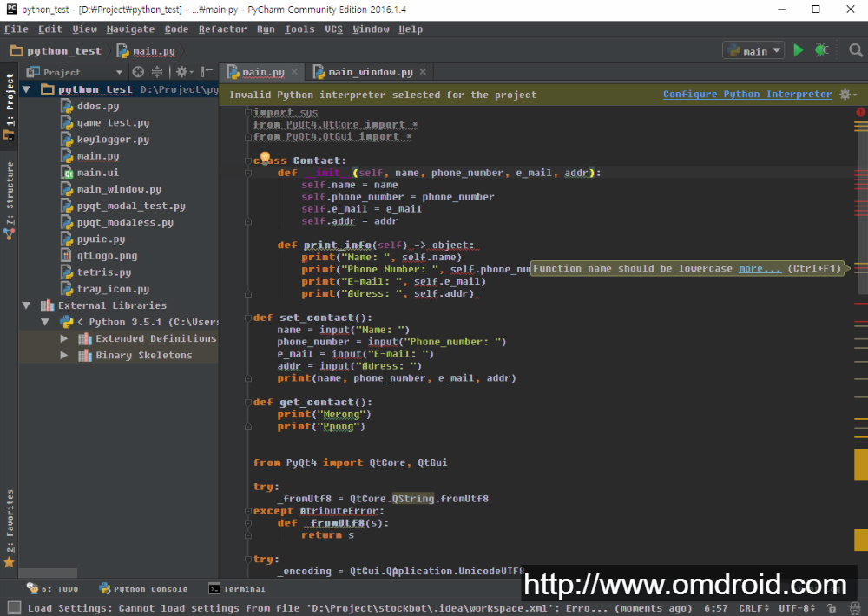Open Project panel settings gear
The image size is (868, 616).
coord(183,72)
